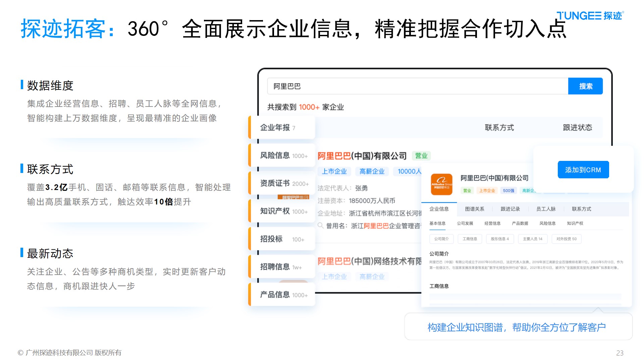Switch to the 员工人脉 tab
Screen dimensions: 644x362
pyautogui.click(x=546, y=209)
